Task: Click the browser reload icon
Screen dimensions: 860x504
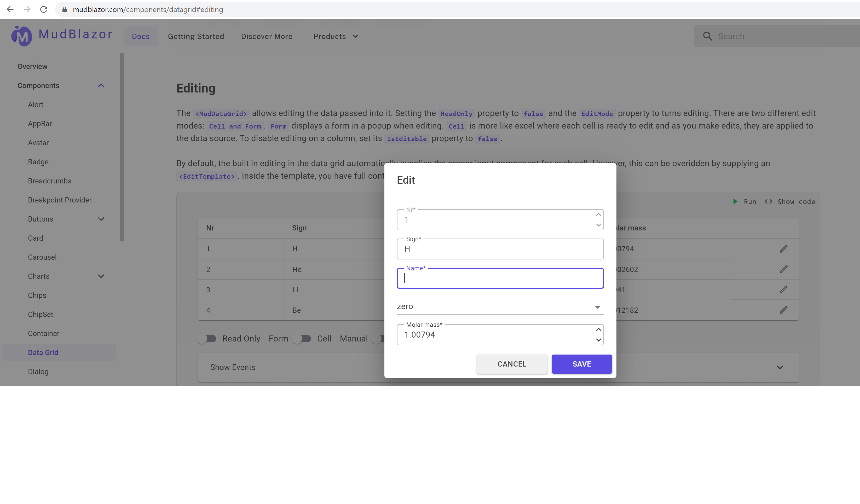Action: [x=44, y=9]
